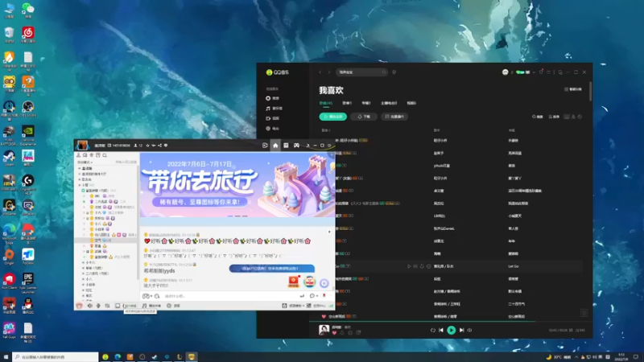
Task: Click the QQ Music search box
Action: (361, 72)
